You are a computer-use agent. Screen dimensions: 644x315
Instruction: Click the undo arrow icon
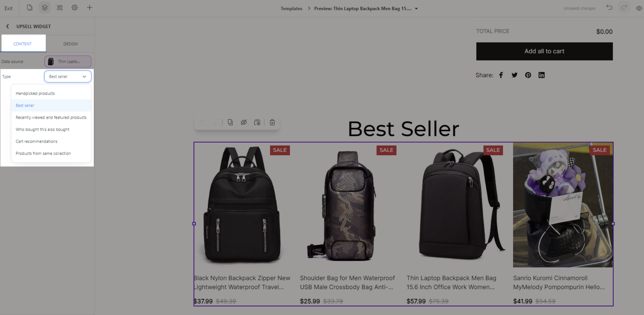click(609, 8)
